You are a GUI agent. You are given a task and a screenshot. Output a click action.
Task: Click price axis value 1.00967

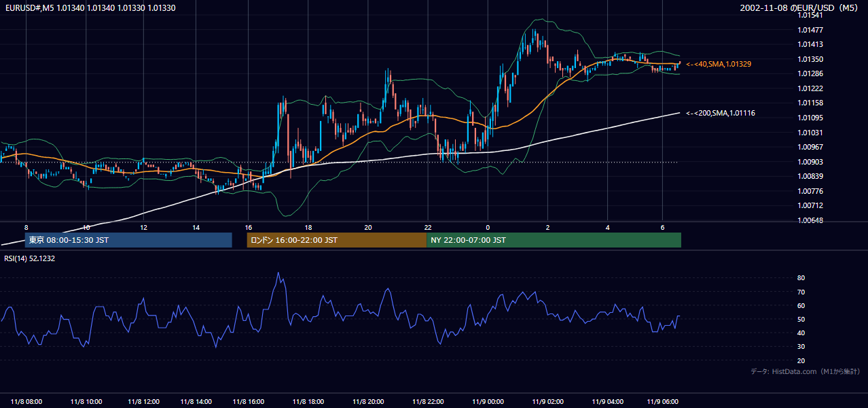tap(811, 147)
